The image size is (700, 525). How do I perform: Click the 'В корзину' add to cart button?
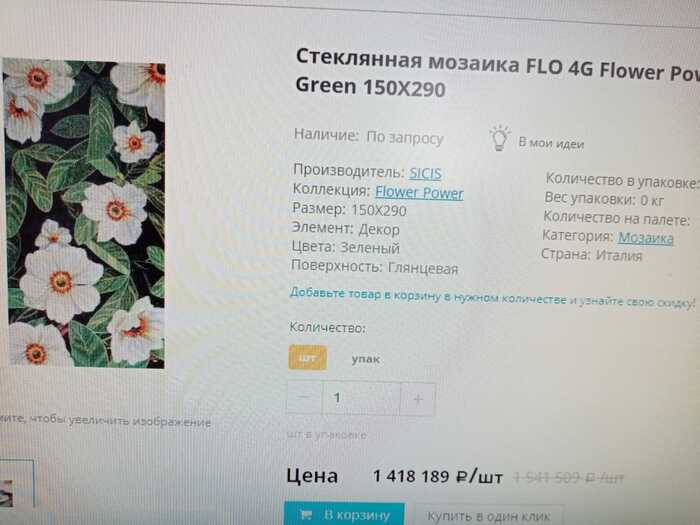click(344, 514)
